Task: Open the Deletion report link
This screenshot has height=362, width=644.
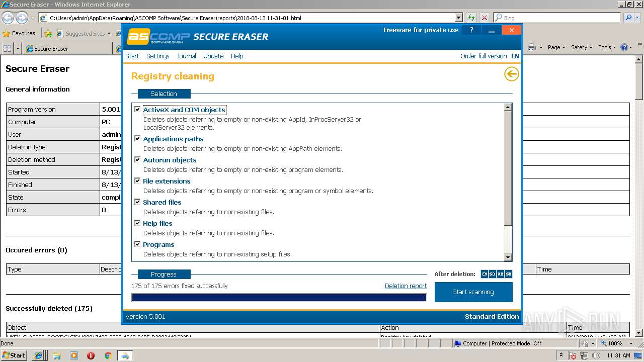Action: click(406, 286)
